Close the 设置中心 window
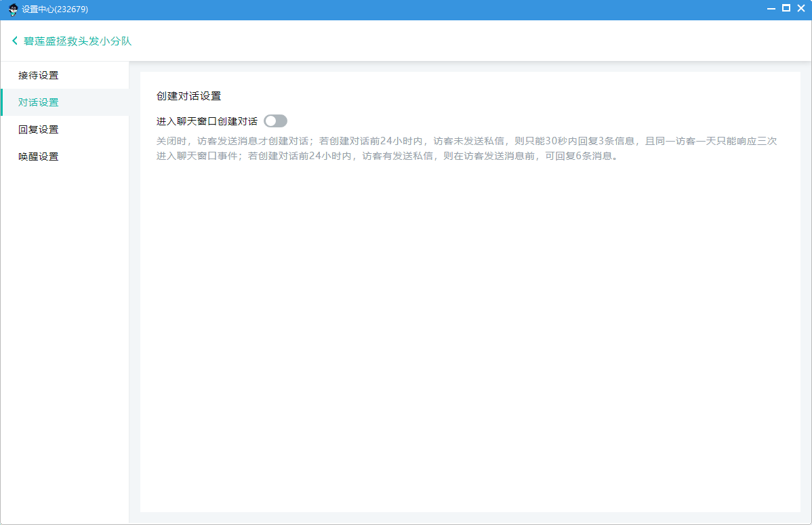This screenshot has width=812, height=525. [x=800, y=9]
